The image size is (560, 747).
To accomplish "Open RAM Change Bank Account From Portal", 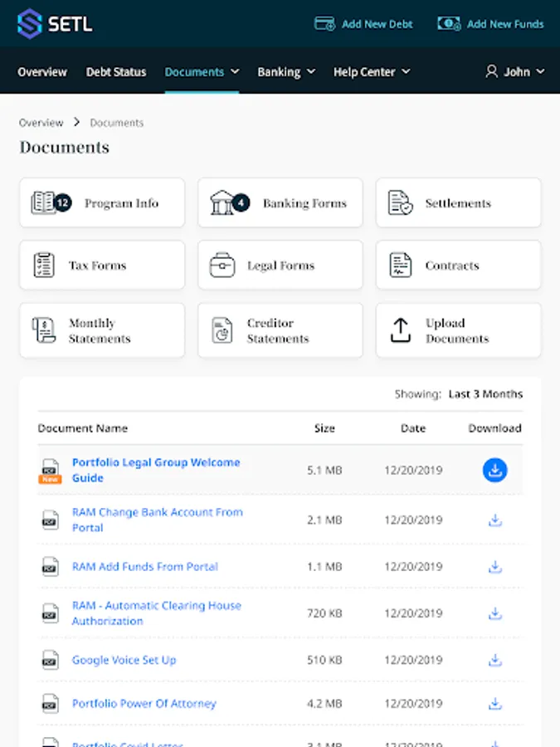I will coord(157,520).
